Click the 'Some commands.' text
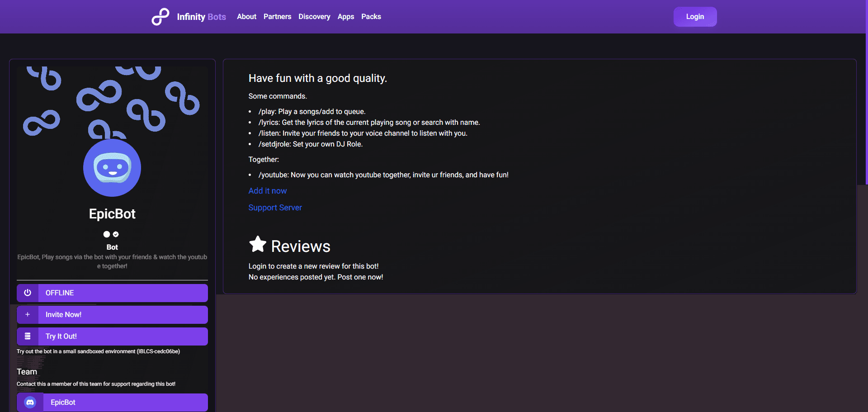 click(x=278, y=96)
